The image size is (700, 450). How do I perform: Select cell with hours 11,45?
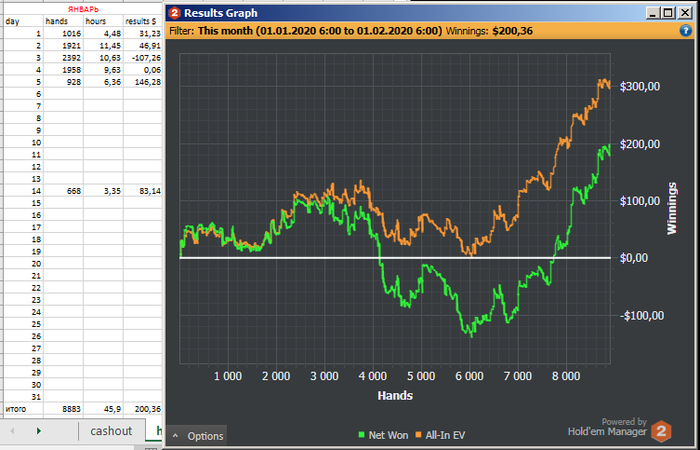click(103, 46)
